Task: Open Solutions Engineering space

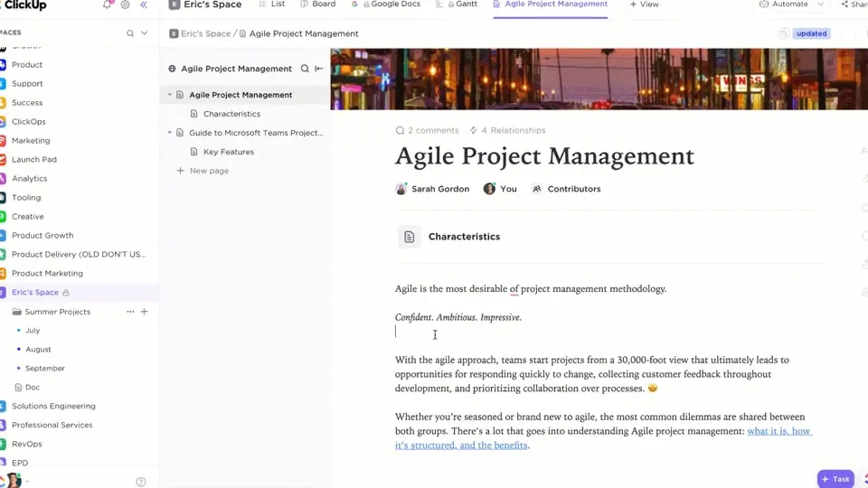Action: (53, 406)
